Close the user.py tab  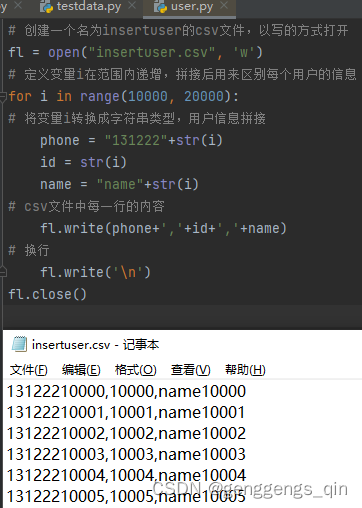pyautogui.click(x=224, y=6)
